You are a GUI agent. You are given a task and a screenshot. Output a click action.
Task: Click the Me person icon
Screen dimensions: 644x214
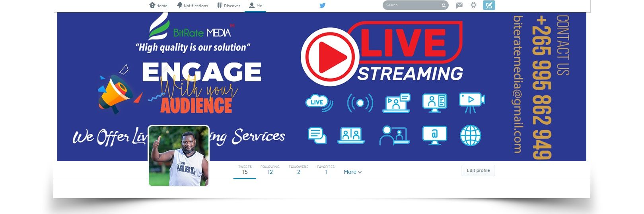pyautogui.click(x=251, y=5)
